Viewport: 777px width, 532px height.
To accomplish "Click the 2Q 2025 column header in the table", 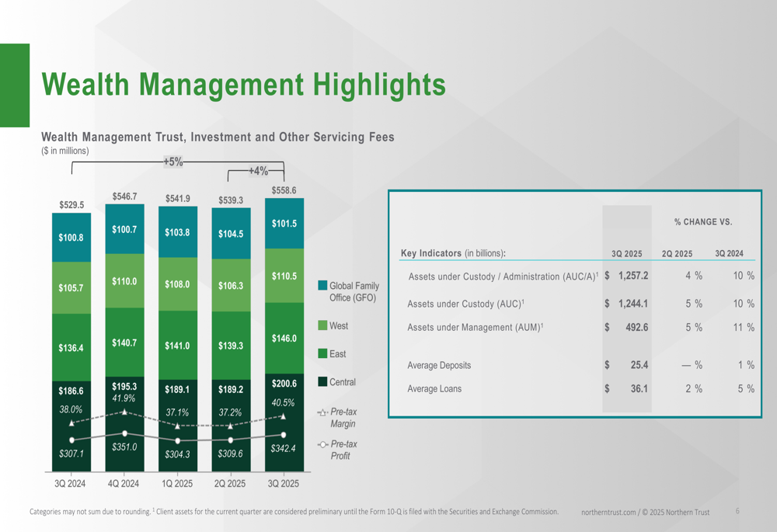I will coord(677,254).
